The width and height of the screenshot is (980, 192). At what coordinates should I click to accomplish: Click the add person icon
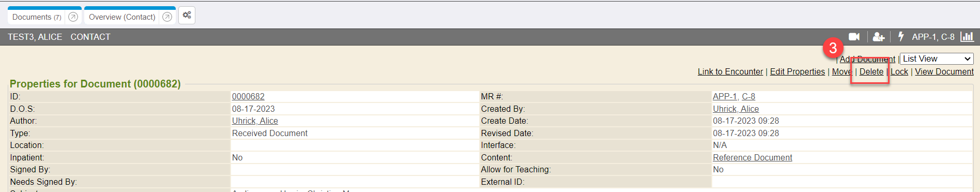tap(879, 37)
